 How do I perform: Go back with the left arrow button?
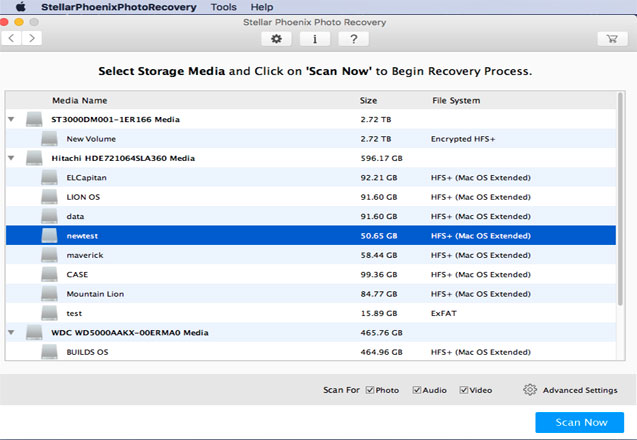pos(11,38)
